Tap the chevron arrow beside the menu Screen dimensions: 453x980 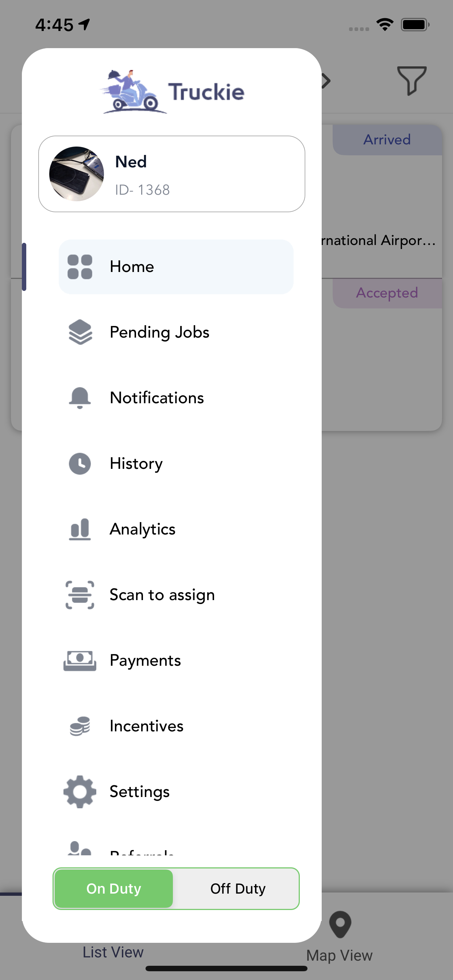point(326,81)
